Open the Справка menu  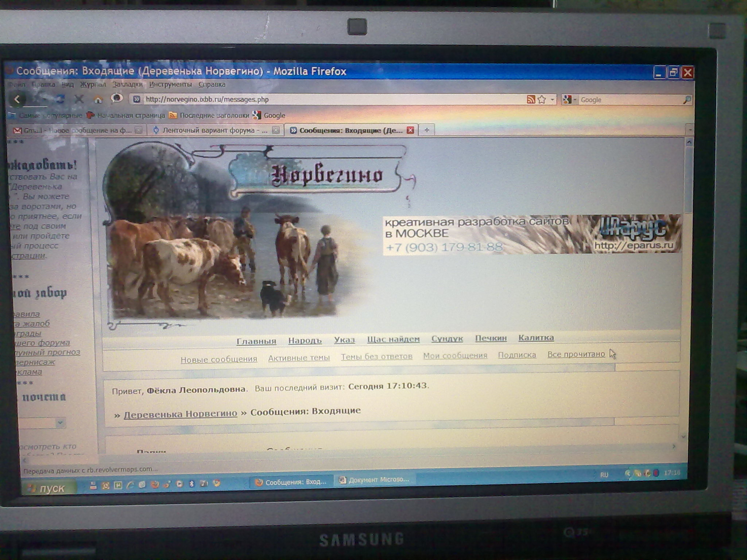[212, 85]
